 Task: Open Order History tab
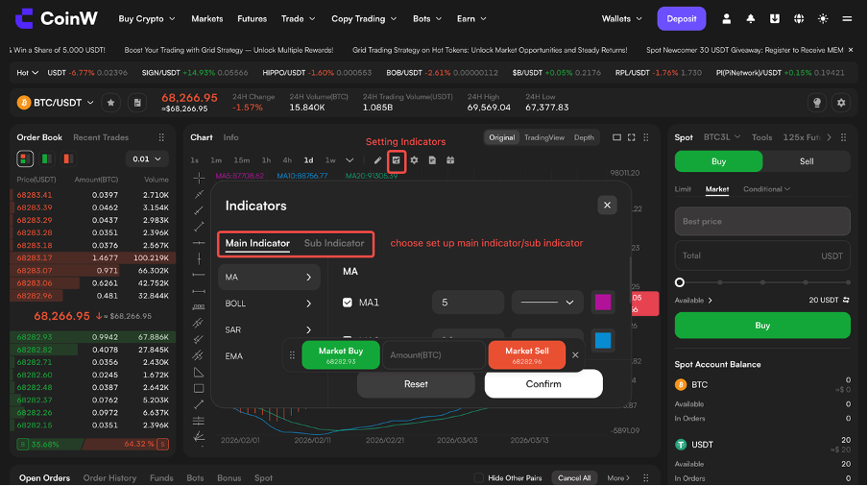coord(109,477)
